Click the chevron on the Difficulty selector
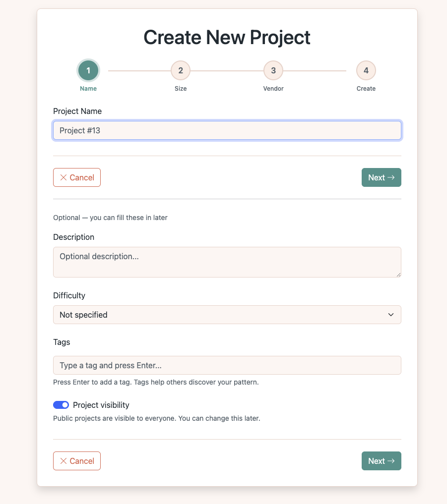 click(x=390, y=315)
